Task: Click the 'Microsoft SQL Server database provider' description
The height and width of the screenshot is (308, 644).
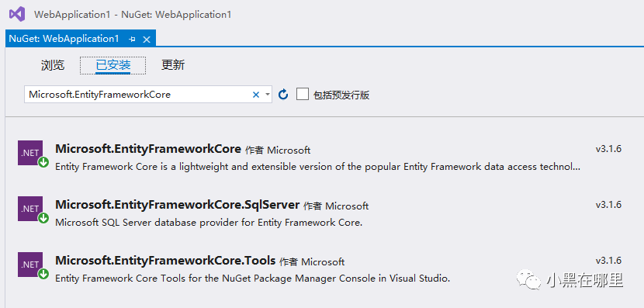Action: [209, 223]
